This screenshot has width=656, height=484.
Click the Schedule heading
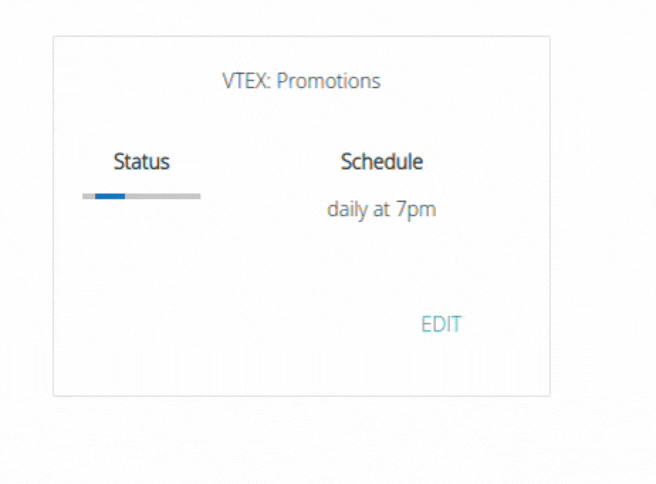click(x=381, y=161)
